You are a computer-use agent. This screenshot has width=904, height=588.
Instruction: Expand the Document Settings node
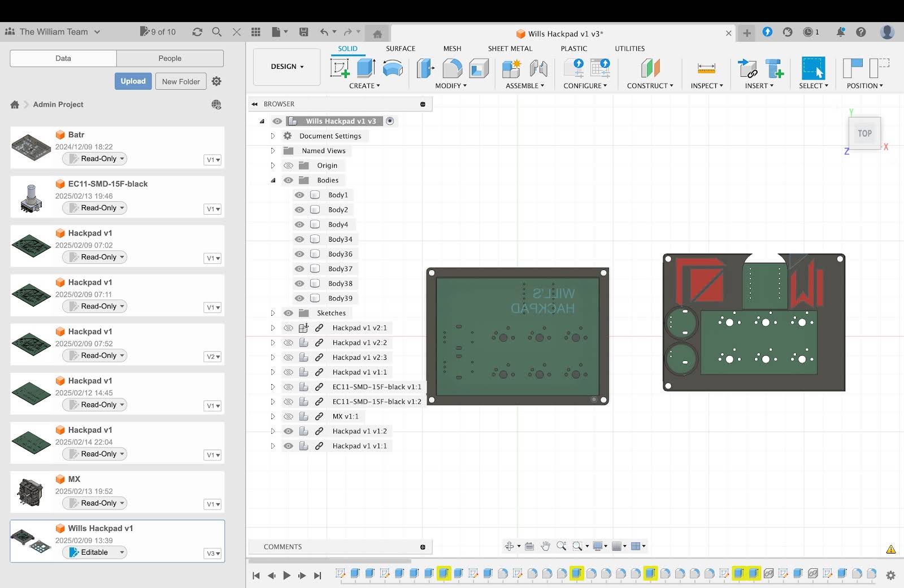coord(272,136)
